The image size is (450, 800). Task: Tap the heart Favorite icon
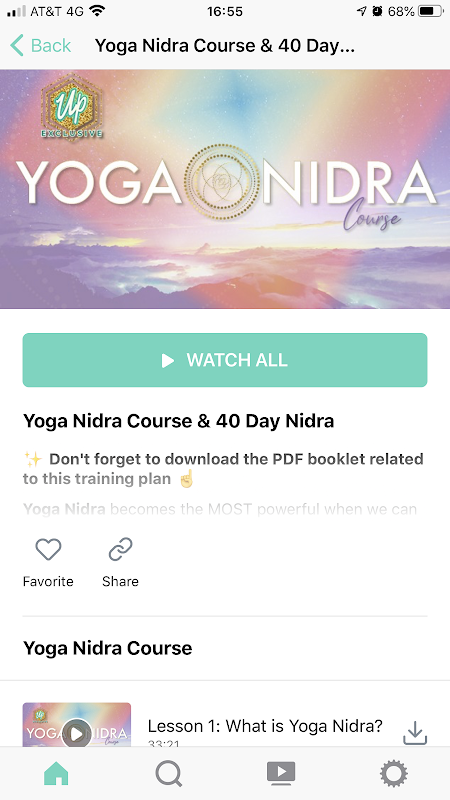[x=48, y=549]
